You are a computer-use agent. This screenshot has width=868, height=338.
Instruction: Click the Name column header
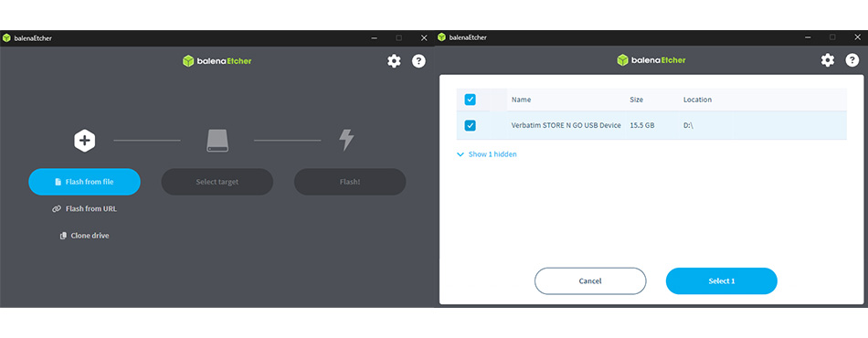[x=521, y=100]
